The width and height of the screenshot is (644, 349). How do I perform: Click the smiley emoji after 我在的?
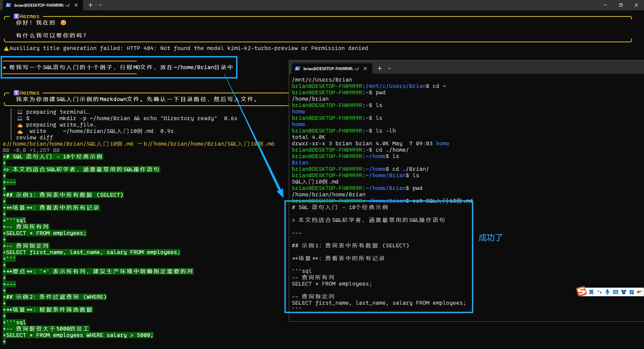tap(63, 22)
